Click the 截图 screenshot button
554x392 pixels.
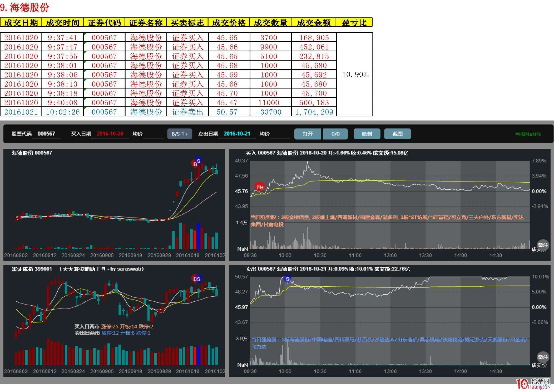click(397, 134)
